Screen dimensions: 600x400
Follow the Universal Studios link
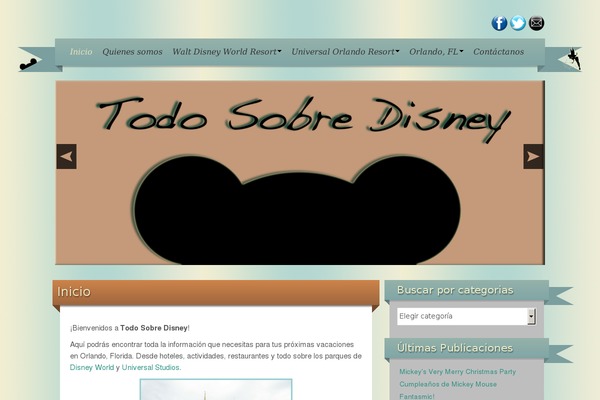152,367
